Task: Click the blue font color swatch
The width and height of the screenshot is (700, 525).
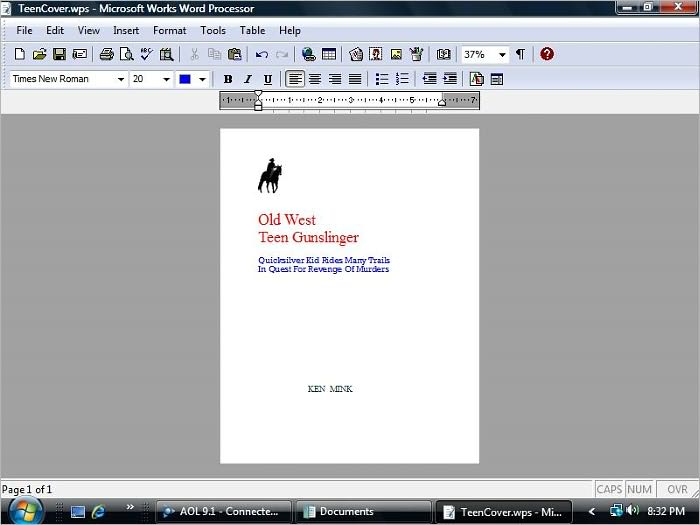Action: point(185,79)
